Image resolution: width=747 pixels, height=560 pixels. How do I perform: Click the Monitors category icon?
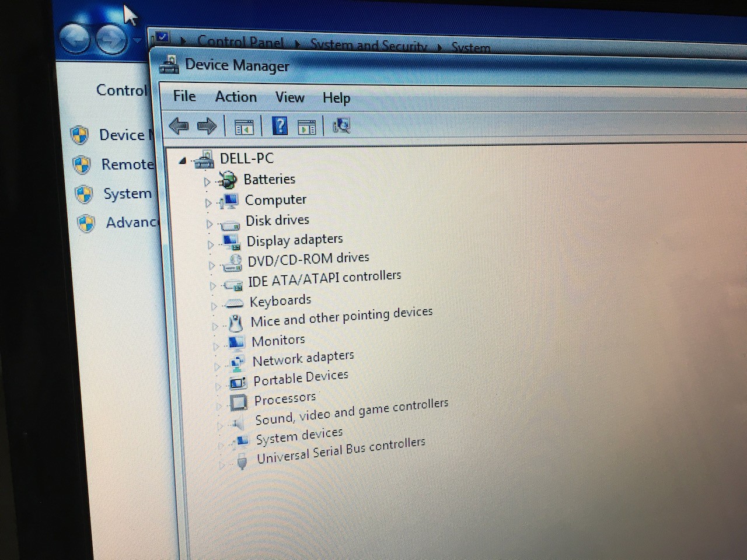[236, 342]
